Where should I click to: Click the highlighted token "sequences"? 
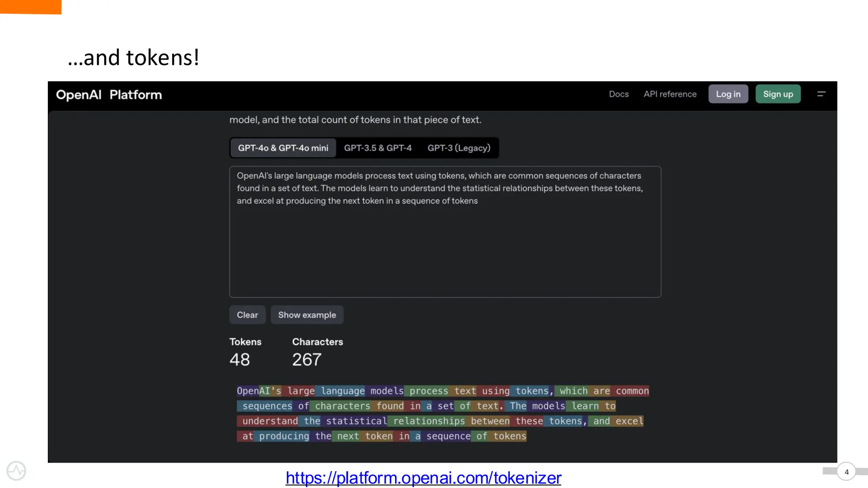[264, 406]
